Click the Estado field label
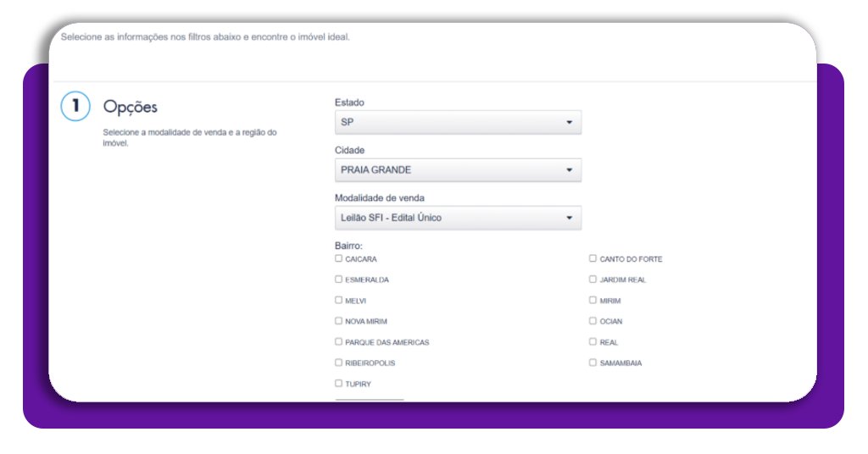The image size is (868, 454). pos(349,102)
